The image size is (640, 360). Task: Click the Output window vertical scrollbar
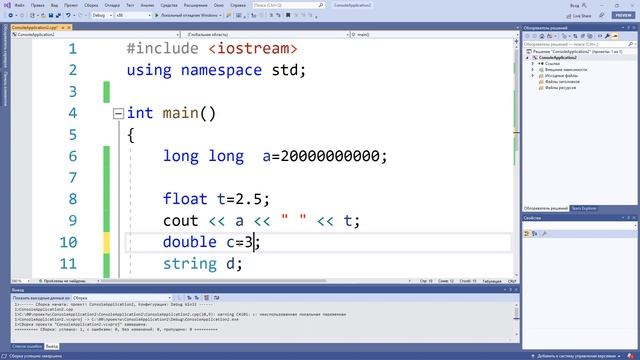click(516, 319)
